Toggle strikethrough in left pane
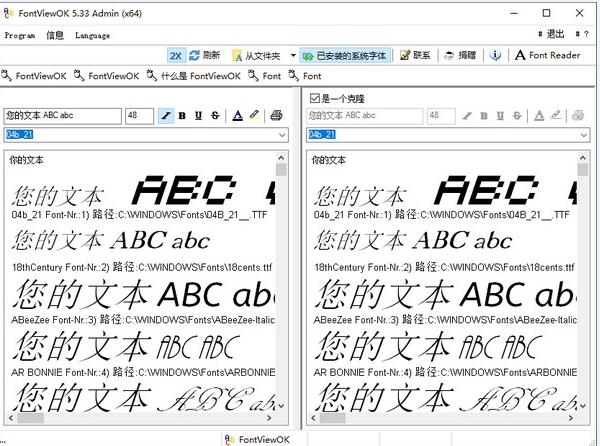Image resolution: width=600 pixels, height=446 pixels. coord(215,116)
